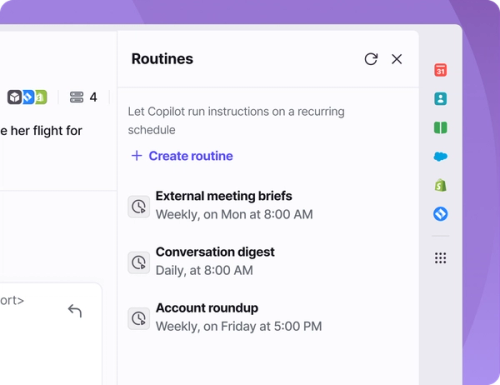Image resolution: width=500 pixels, height=385 pixels.
Task: Open the Salesforce cloud sidebar icon
Action: [x=441, y=156]
